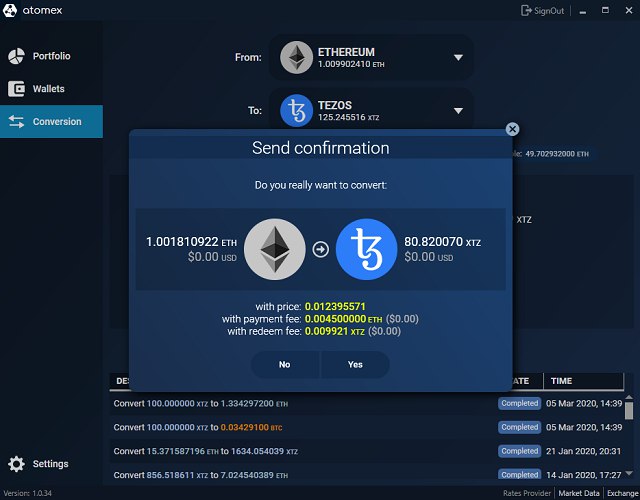Image resolution: width=640 pixels, height=500 pixels.
Task: Click Completed badge for 21 Jan 2020 row
Action: 520,451
